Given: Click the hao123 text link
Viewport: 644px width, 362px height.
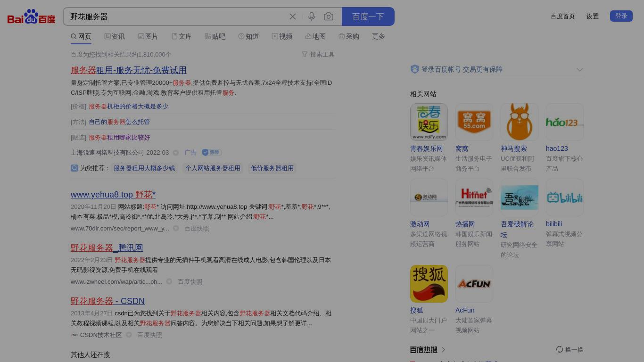Looking at the screenshot, I should pos(557,148).
